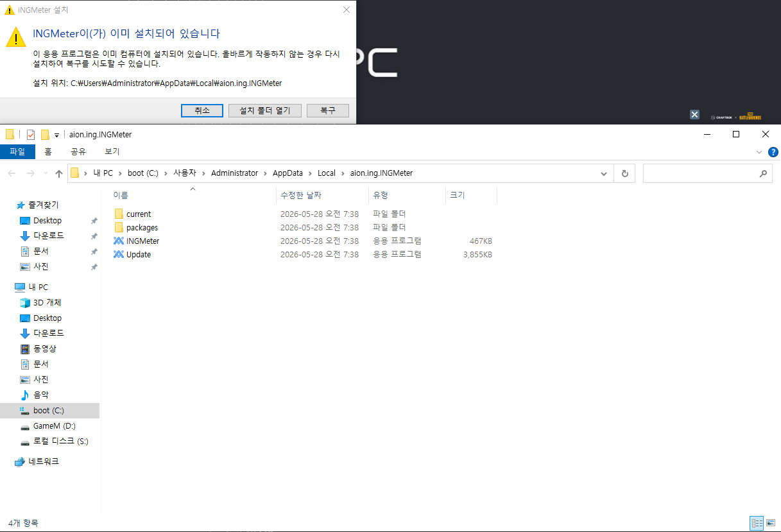Open Desktop under 즐겨찾기
The height and width of the screenshot is (532, 781).
click(47, 220)
